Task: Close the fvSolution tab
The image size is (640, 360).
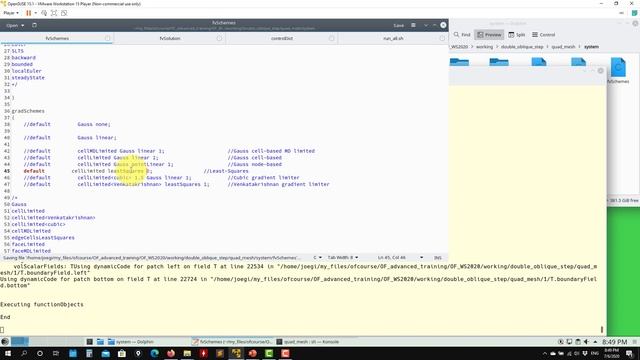Action: point(219,38)
